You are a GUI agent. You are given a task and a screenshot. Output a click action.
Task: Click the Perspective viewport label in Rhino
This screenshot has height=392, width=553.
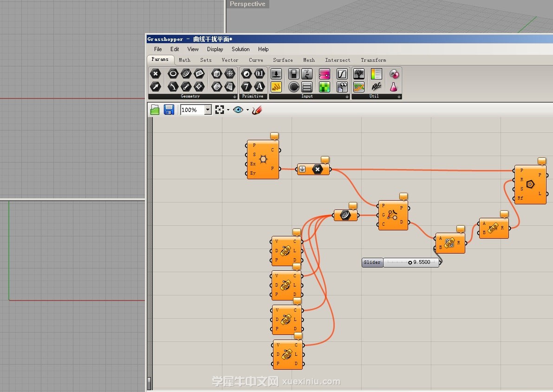247,4
